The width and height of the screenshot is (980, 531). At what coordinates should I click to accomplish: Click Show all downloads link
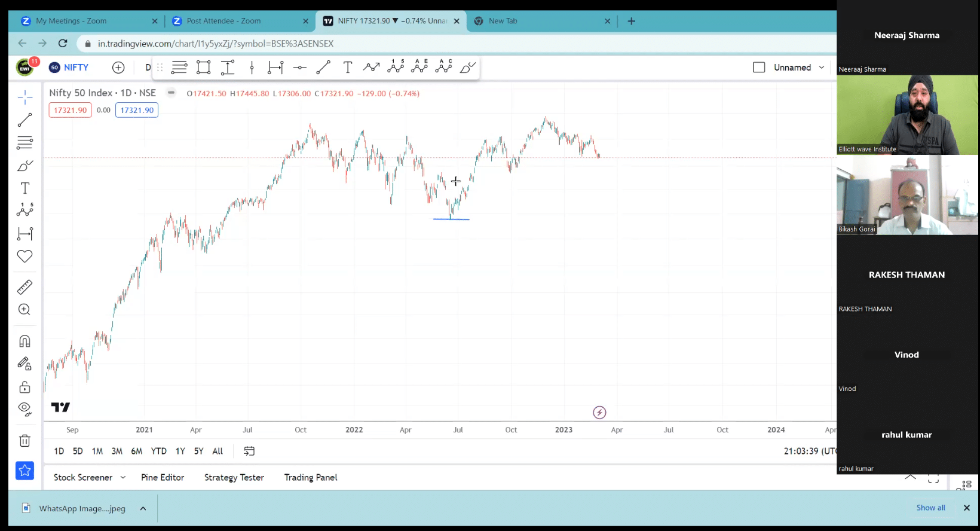(x=931, y=508)
